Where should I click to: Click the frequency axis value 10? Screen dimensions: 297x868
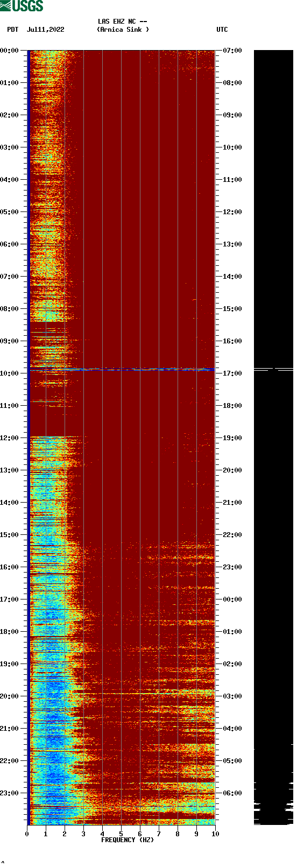215,834
